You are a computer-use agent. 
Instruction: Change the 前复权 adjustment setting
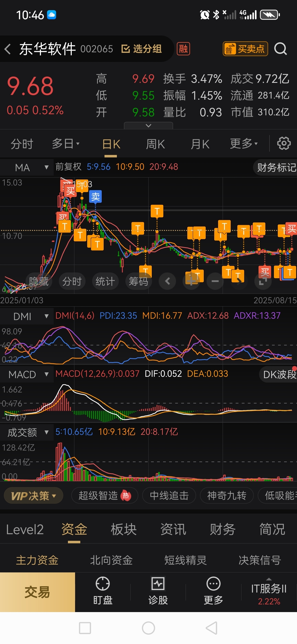point(68,167)
